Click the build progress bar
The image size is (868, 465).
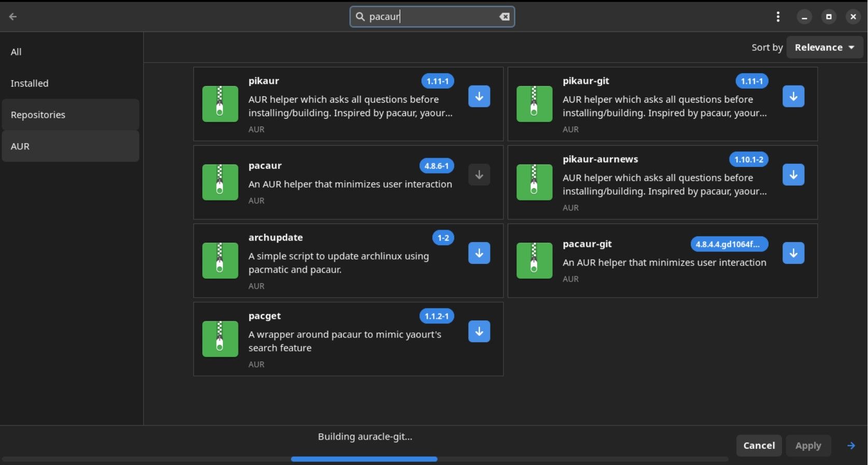point(365,459)
